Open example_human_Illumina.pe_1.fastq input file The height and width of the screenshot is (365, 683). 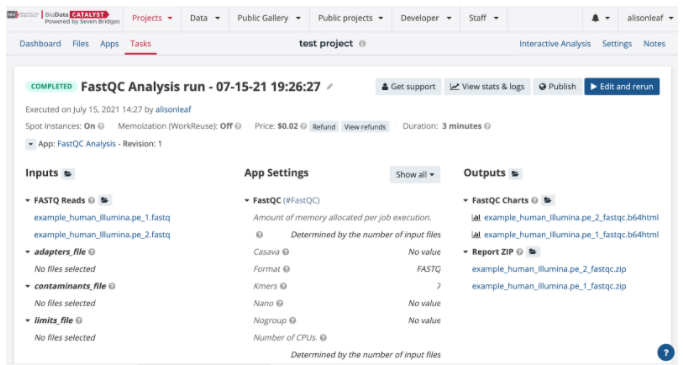(x=102, y=217)
